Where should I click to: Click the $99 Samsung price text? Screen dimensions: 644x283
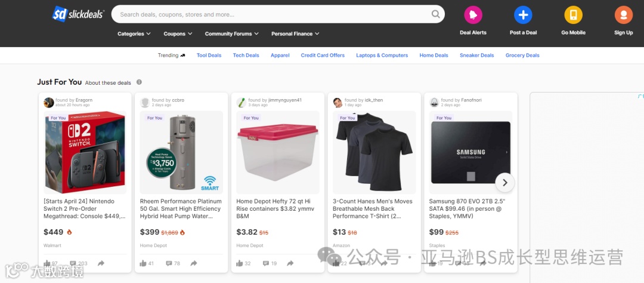point(436,232)
